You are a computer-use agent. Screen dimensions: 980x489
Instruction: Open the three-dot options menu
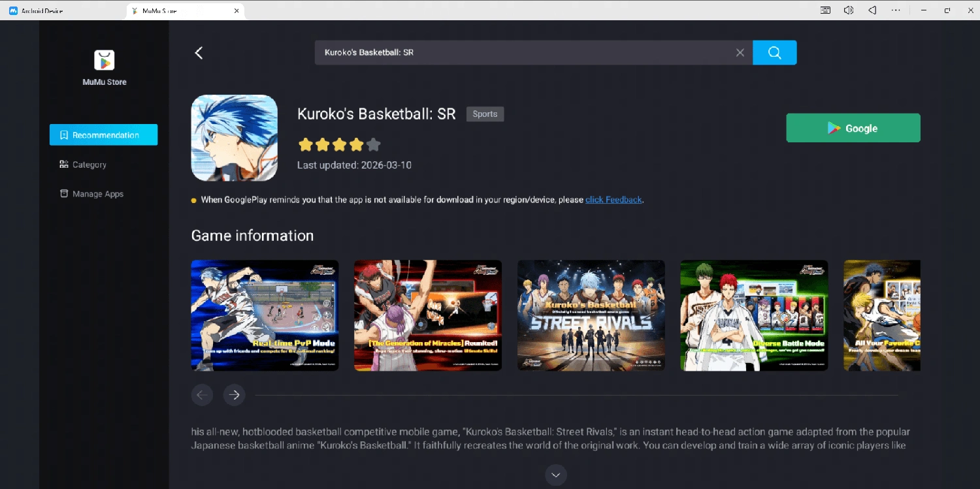[896, 10]
